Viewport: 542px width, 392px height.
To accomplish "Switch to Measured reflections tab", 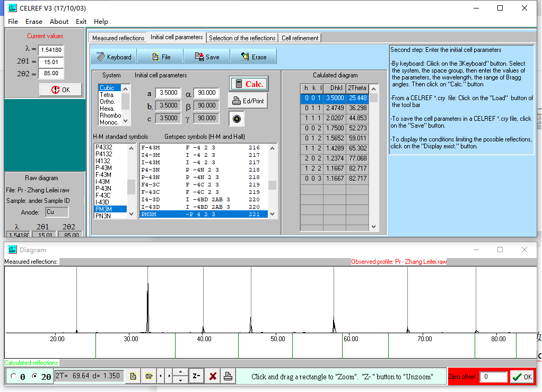I will 118,38.
